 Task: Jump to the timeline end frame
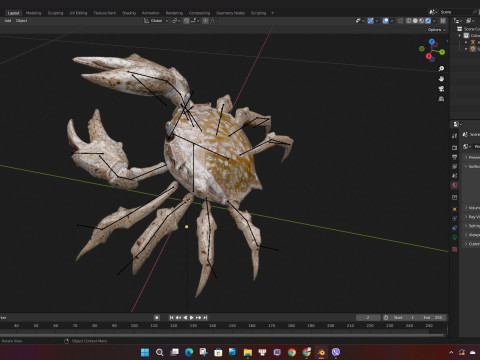pyautogui.click(x=206, y=317)
